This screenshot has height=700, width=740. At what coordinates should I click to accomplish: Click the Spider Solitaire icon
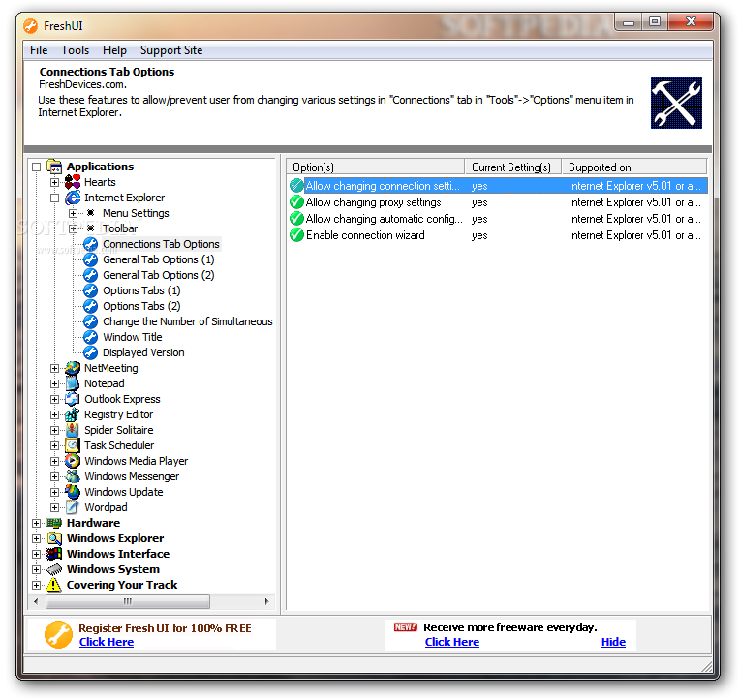tap(73, 430)
